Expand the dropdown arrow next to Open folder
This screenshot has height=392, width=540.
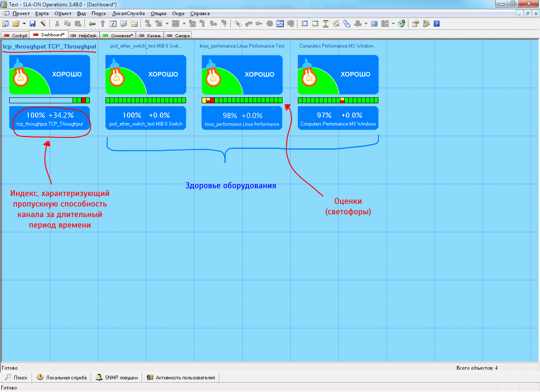point(24,24)
